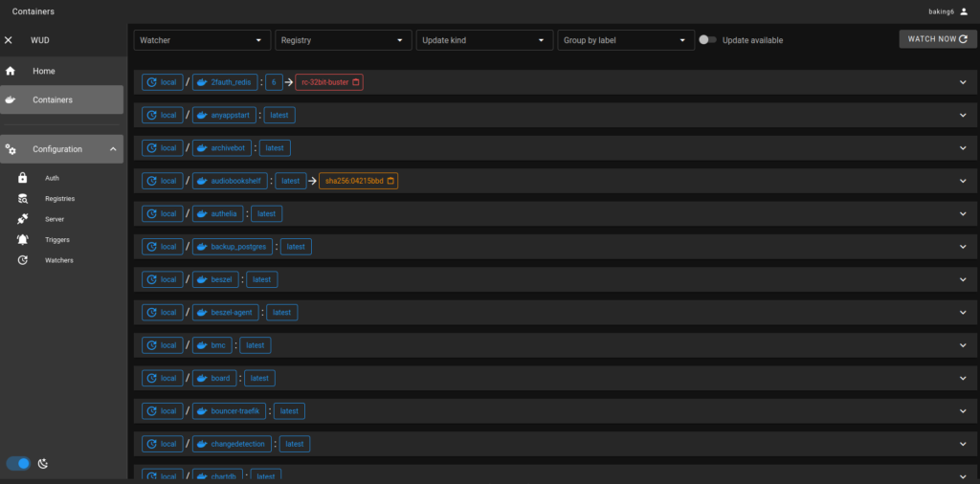Click the copy icon on sha256:04215bbd tag
The height and width of the screenshot is (484, 980).
click(x=390, y=181)
